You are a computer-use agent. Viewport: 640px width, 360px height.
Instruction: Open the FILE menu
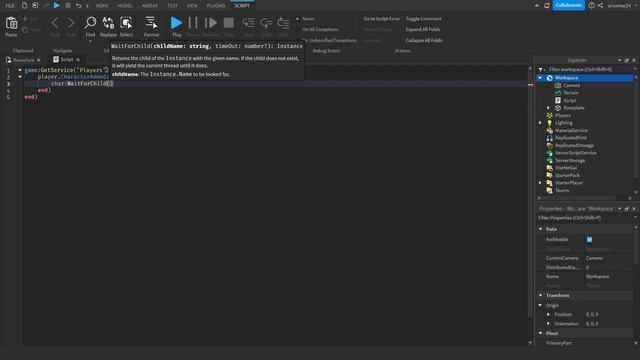click(x=10, y=6)
